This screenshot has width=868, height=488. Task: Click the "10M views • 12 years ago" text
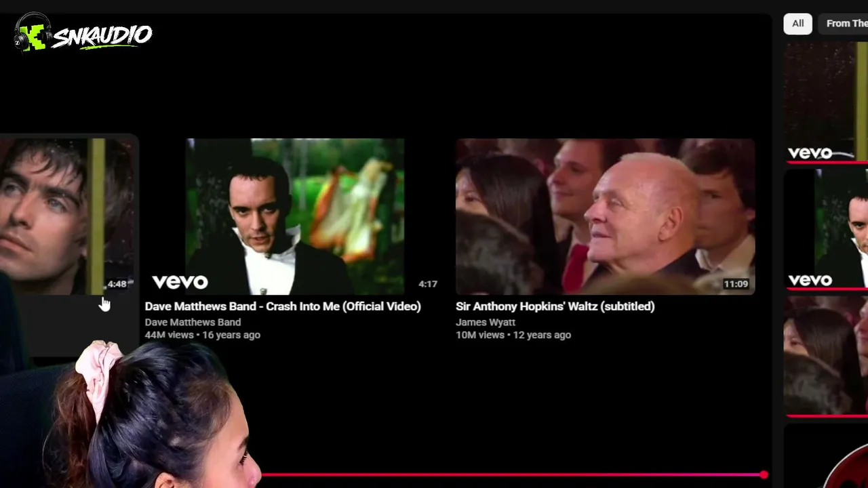[513, 335]
